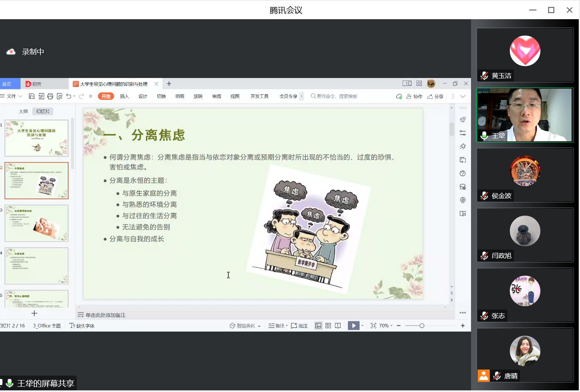The image size is (580, 392).
Task: Start the slideshow with play button
Action: (353, 325)
